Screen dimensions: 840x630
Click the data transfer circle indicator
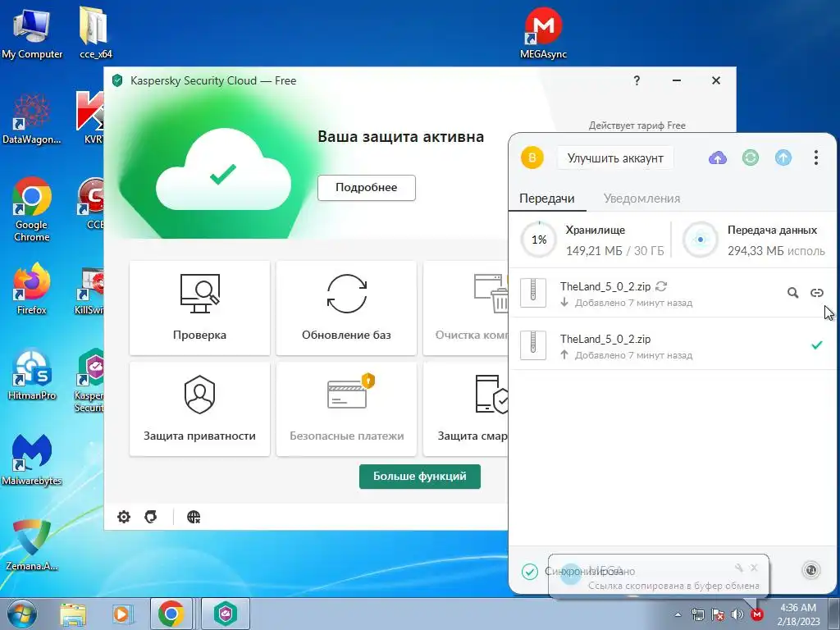(x=701, y=240)
